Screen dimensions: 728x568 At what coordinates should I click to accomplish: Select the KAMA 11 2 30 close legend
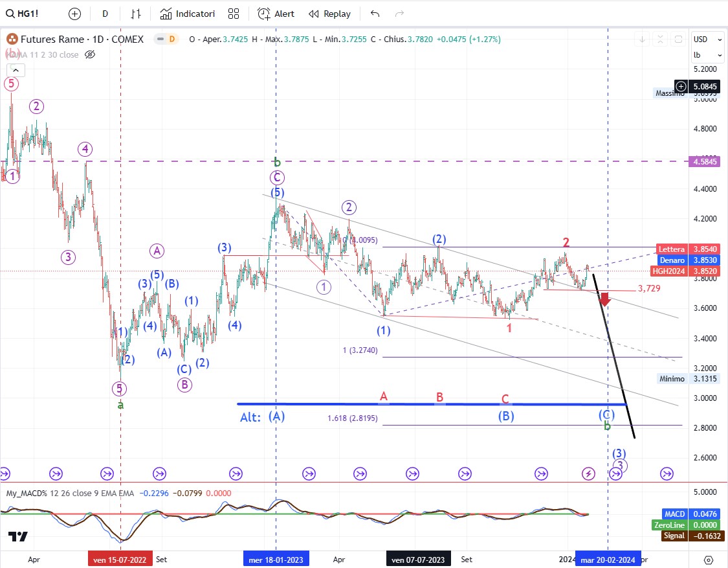click(x=43, y=55)
